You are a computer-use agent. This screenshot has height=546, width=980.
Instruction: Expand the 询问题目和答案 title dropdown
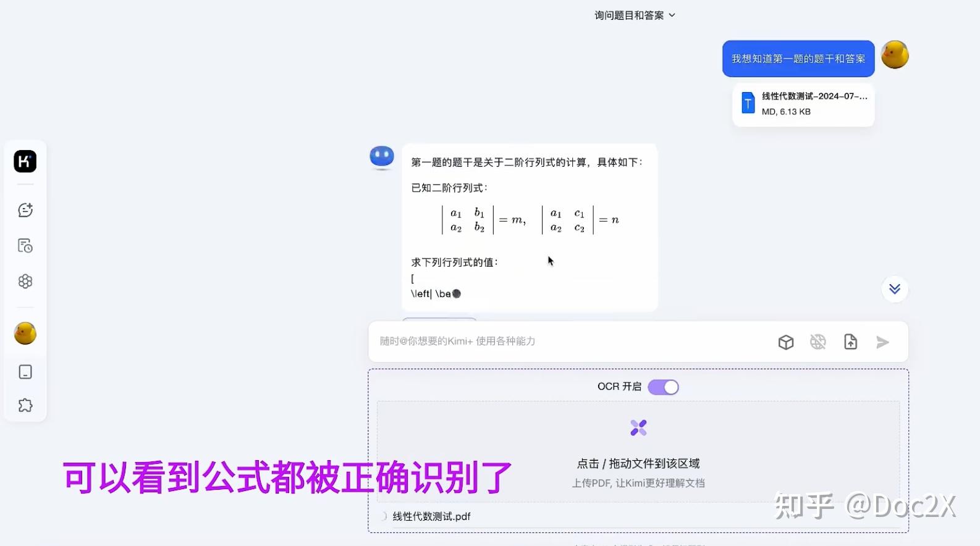[x=635, y=15]
